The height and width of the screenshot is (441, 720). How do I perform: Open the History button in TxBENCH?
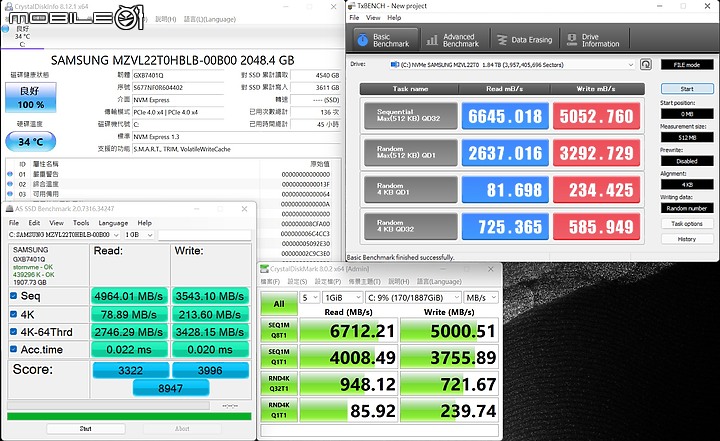pos(687,239)
